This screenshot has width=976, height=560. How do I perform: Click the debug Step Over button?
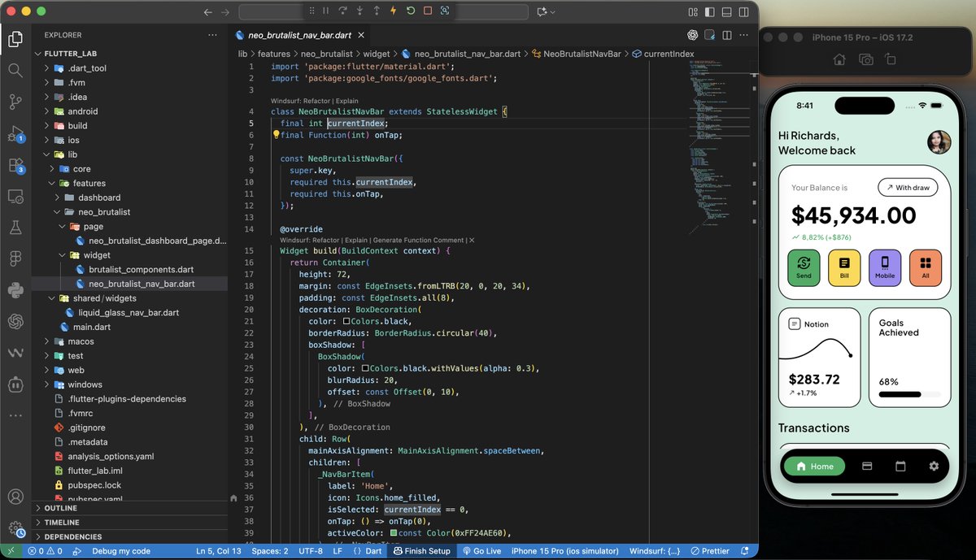point(342,11)
